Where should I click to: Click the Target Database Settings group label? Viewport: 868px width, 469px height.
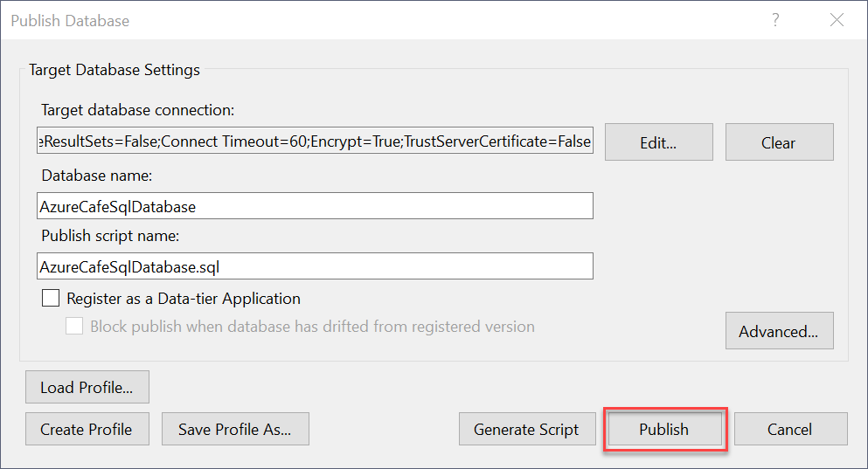[115, 70]
